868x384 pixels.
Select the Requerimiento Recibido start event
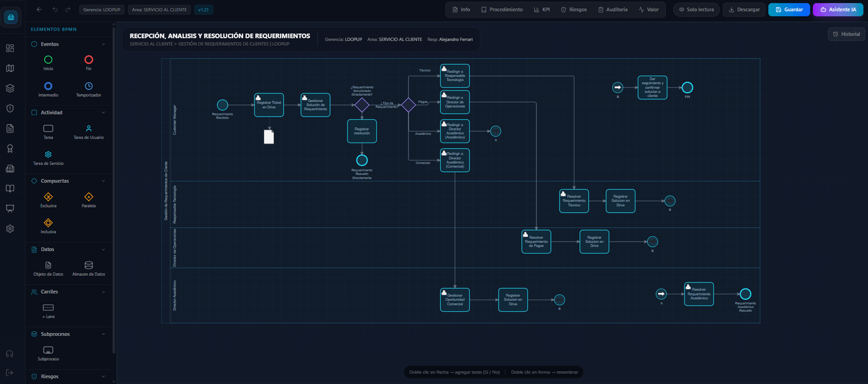[222, 105]
